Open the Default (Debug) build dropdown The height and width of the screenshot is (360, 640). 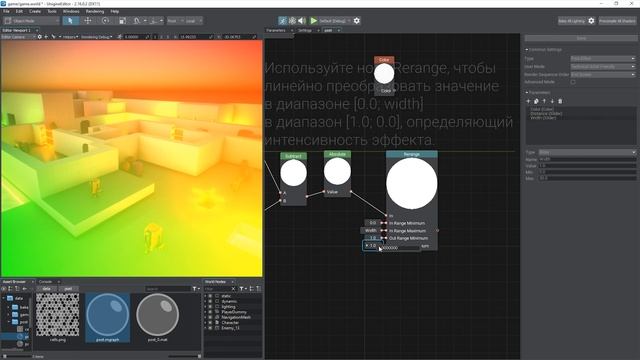point(335,20)
